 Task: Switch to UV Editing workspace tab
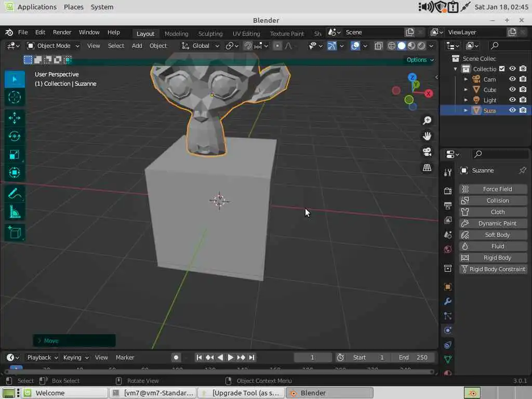[x=246, y=34]
